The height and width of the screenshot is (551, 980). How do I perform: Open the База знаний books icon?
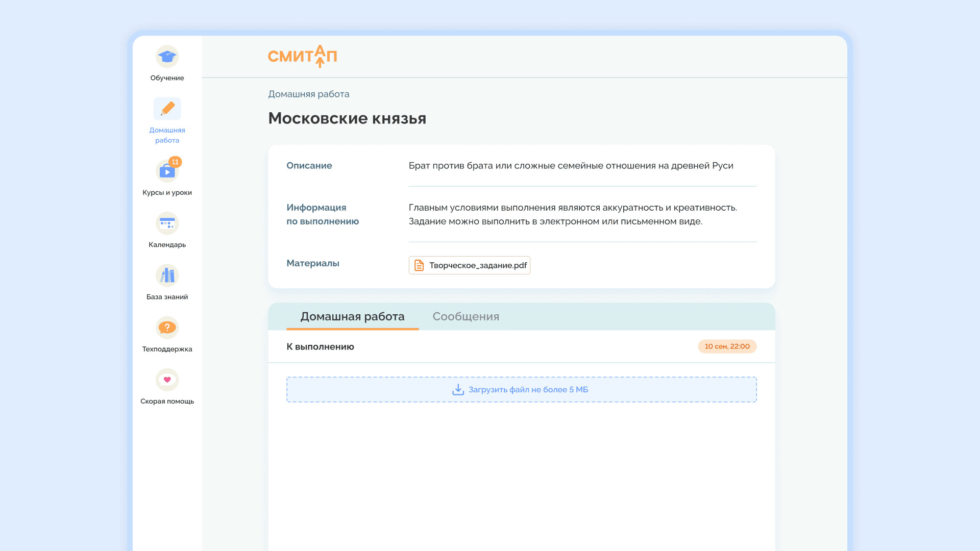click(167, 275)
